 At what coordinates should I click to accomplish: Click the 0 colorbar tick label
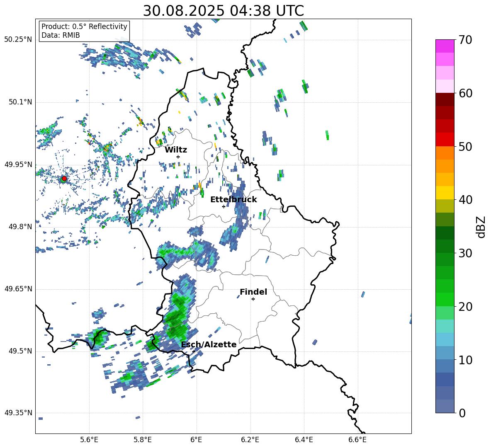point(462,413)
